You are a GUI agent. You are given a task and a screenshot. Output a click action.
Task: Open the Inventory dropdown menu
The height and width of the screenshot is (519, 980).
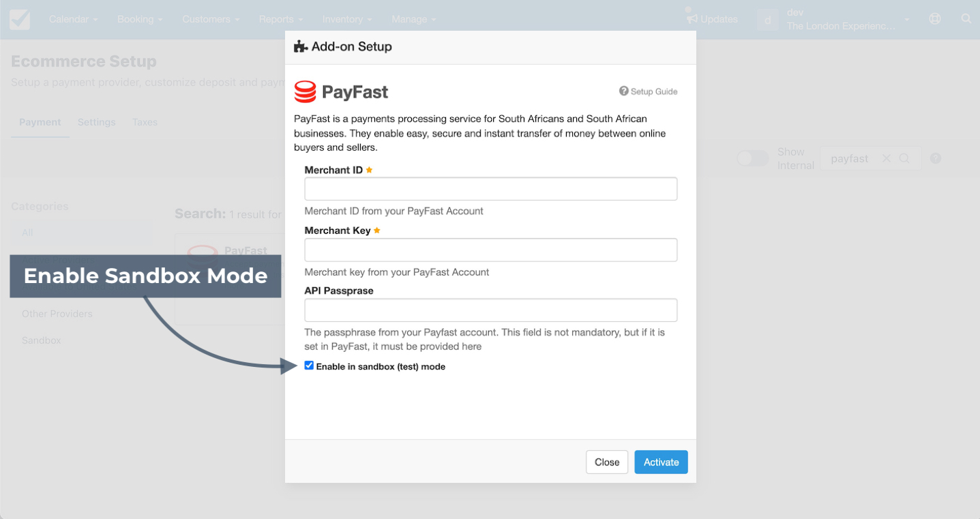(x=347, y=19)
